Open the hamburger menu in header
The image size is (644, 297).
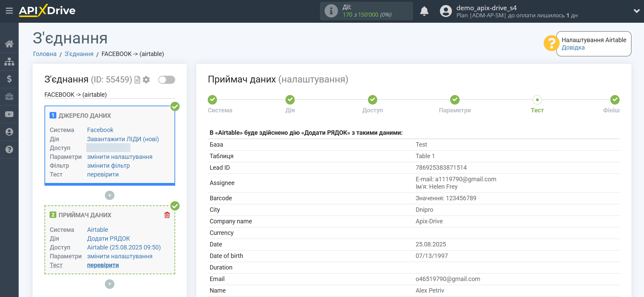click(x=9, y=11)
